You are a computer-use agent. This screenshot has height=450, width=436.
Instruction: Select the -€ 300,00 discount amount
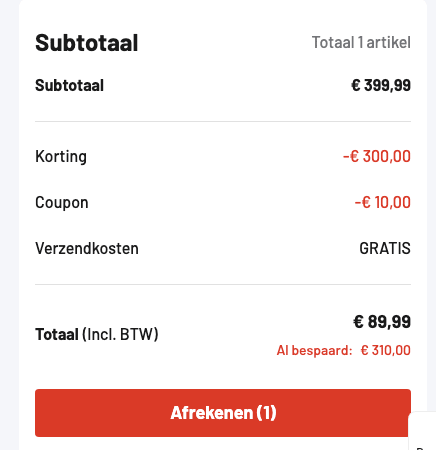[377, 156]
